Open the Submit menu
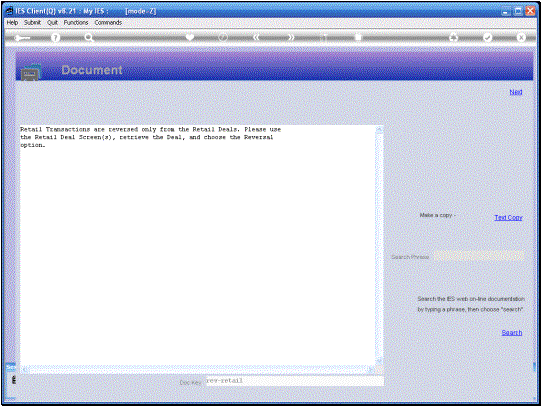This screenshot has width=541, height=406. [32, 22]
